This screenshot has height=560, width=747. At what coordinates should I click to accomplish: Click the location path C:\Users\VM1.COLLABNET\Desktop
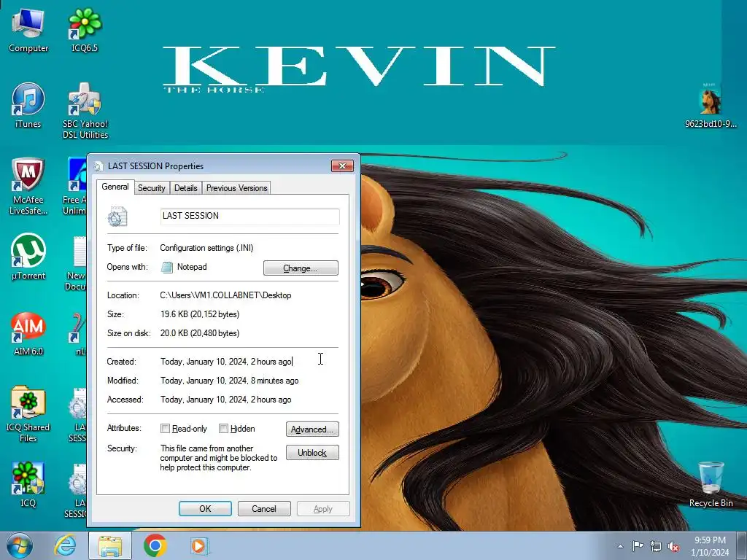point(226,295)
